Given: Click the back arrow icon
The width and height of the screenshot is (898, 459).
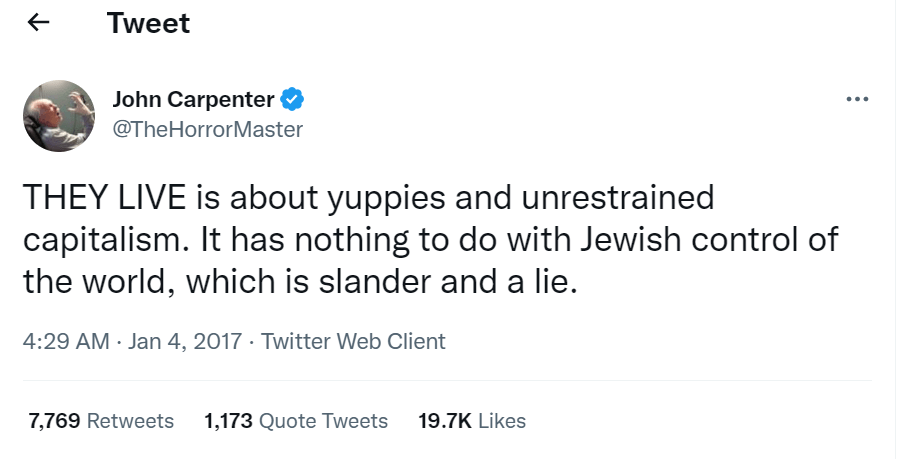Looking at the screenshot, I should (38, 23).
